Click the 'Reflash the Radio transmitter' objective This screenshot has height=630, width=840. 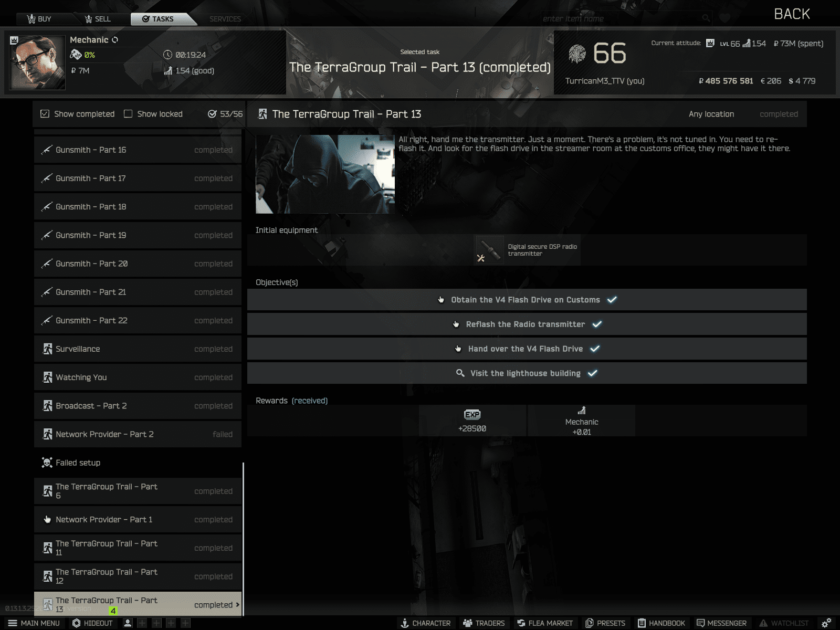(527, 324)
